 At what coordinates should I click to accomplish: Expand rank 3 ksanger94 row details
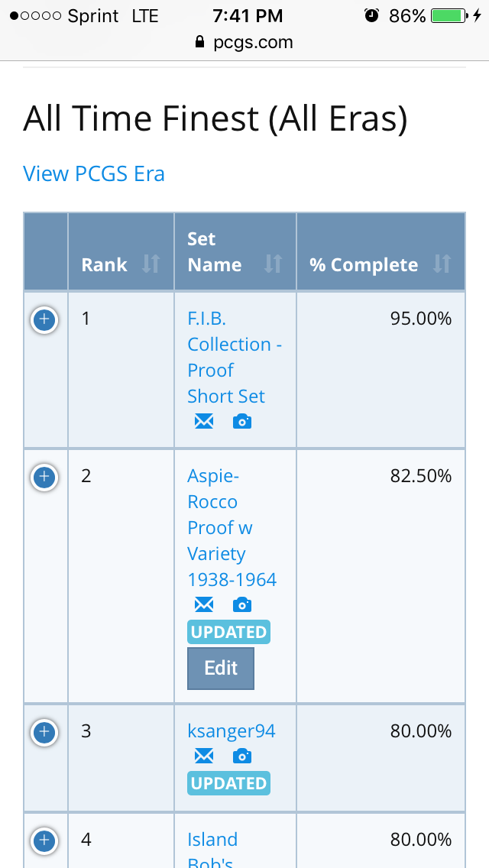[44, 732]
